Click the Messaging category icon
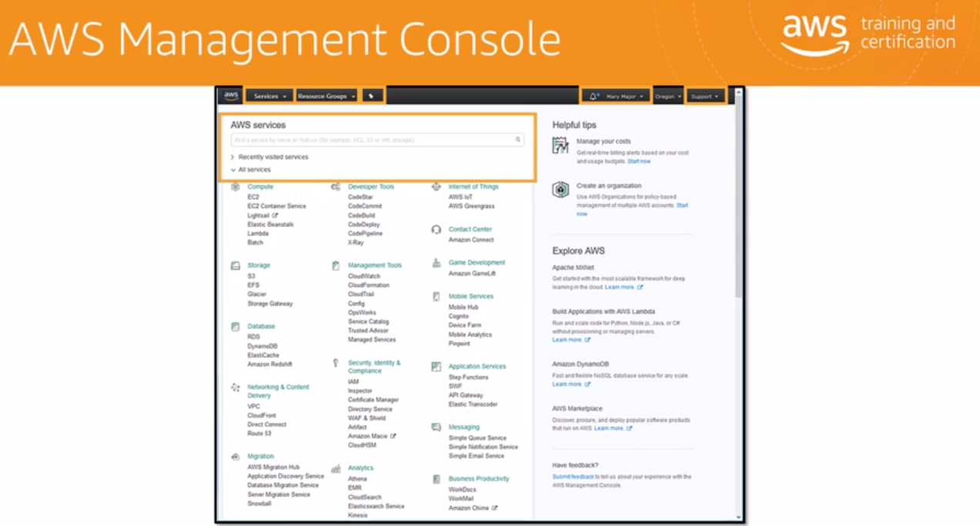Screen dimensions: 980x526 point(436,427)
